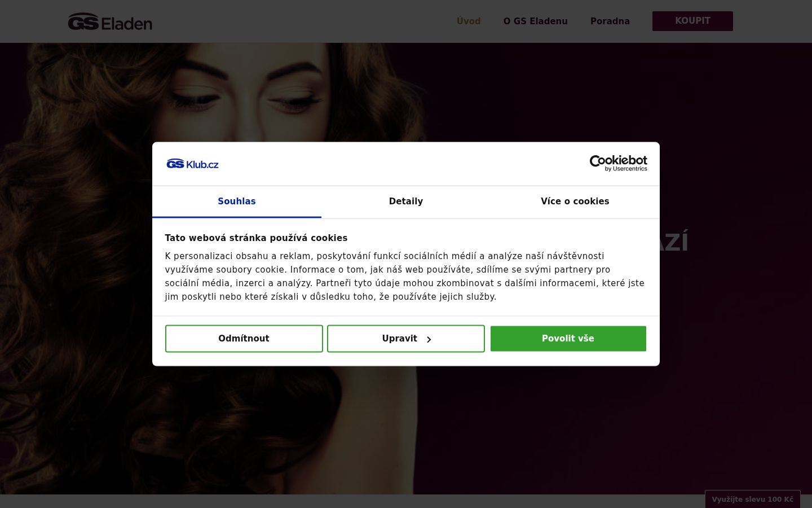Click the cookie dialog heading text

pyautogui.click(x=256, y=238)
